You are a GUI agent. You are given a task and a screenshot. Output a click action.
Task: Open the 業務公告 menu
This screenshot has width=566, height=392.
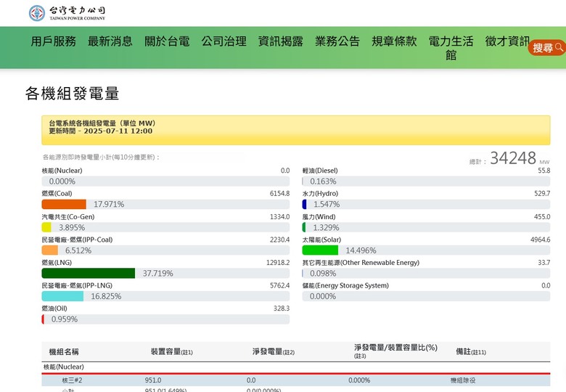click(x=337, y=41)
